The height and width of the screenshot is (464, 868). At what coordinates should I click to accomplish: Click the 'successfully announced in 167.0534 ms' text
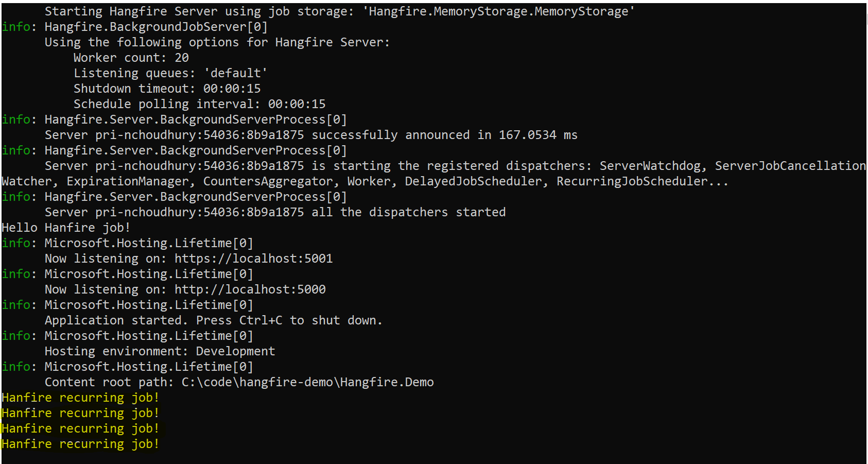pos(444,135)
